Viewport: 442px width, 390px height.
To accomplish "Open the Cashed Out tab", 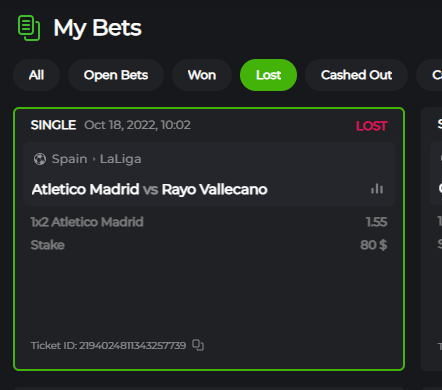I will [x=356, y=75].
